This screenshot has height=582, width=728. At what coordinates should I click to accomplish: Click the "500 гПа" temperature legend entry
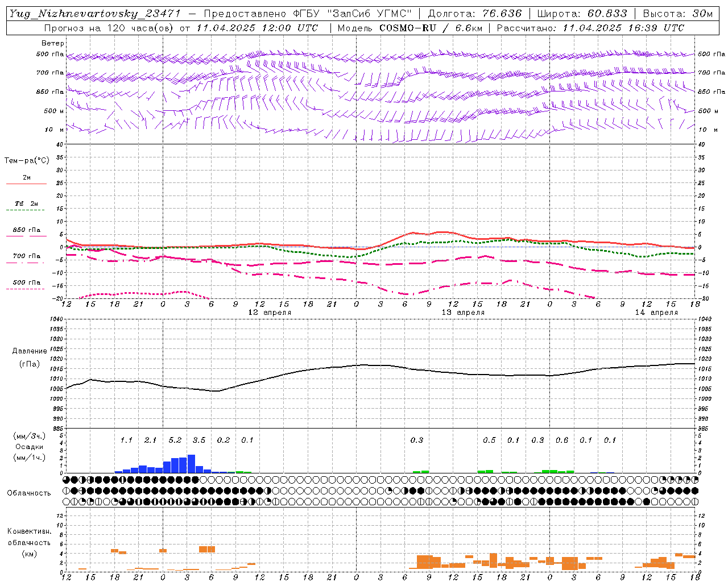(26, 282)
